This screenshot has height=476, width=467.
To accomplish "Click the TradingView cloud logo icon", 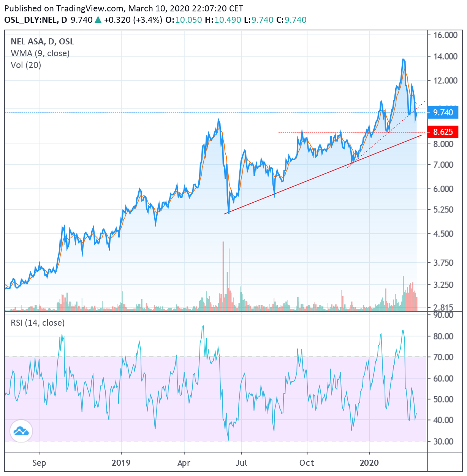I will click(x=21, y=431).
